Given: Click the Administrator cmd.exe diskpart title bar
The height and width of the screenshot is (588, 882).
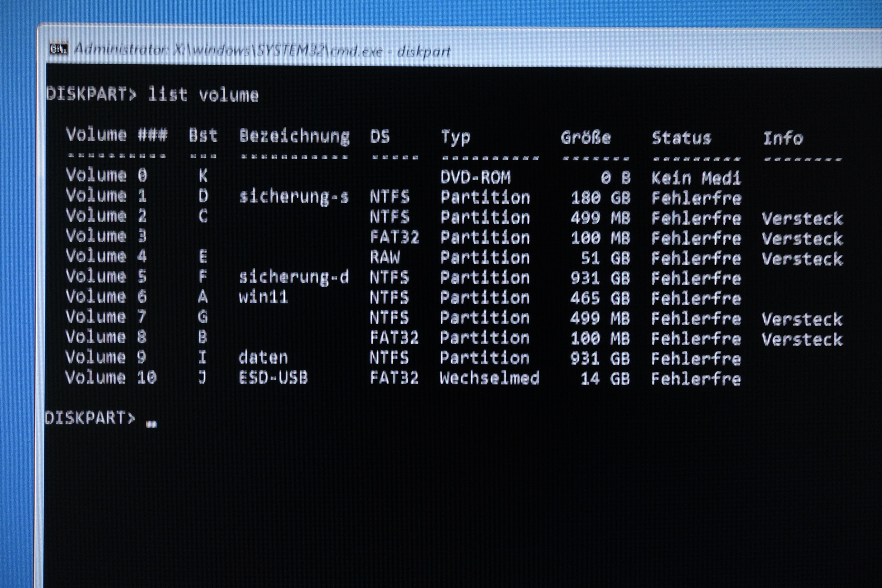Looking at the screenshot, I should (262, 50).
